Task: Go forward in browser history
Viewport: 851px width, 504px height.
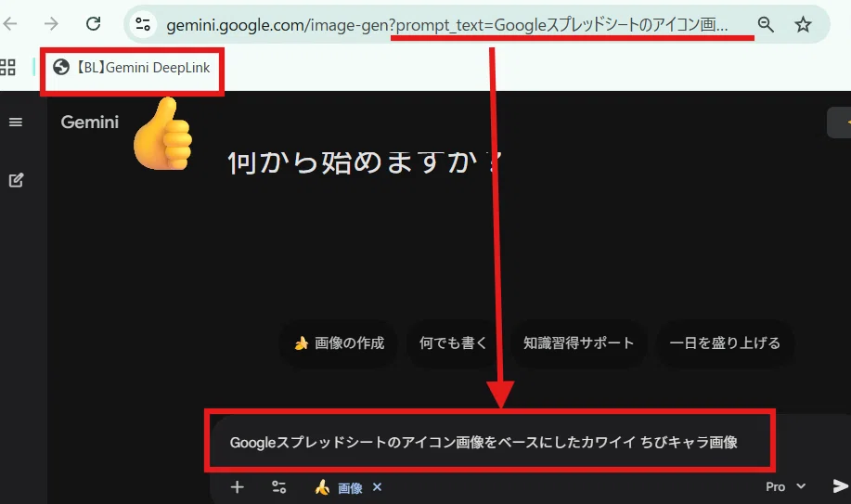Action: (x=52, y=24)
